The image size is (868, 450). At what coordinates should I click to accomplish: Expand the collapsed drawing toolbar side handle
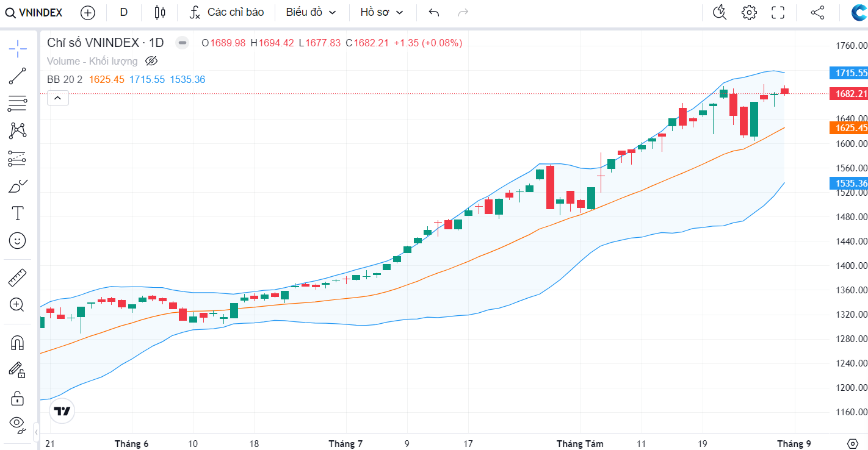pos(36,432)
